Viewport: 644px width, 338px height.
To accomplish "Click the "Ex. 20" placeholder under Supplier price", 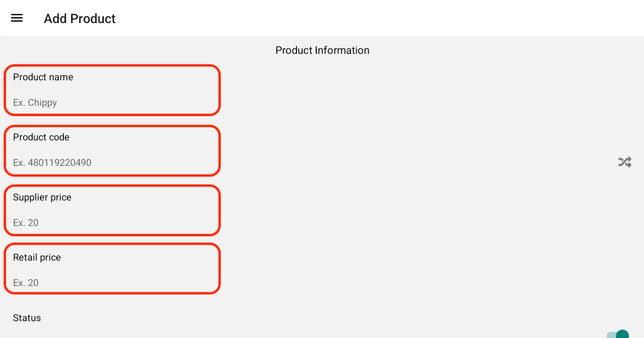I will click(25, 223).
